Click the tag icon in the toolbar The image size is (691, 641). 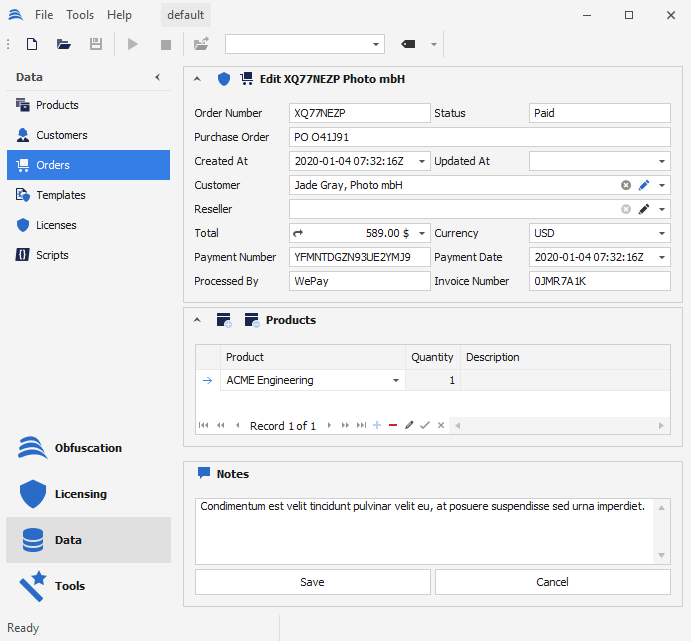(x=408, y=44)
